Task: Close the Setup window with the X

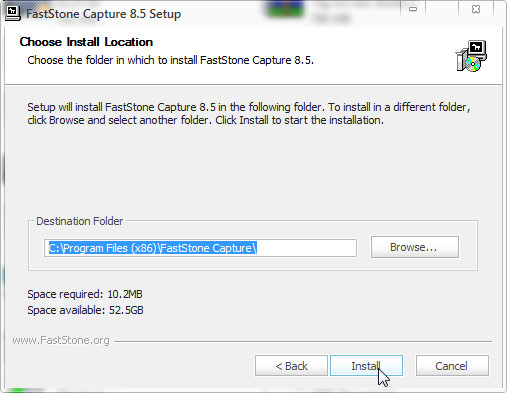Action: [476, 9]
